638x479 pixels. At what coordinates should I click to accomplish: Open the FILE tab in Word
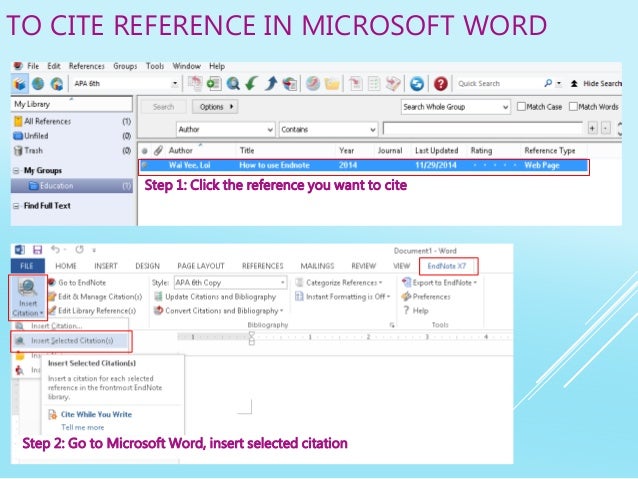[x=27, y=266]
